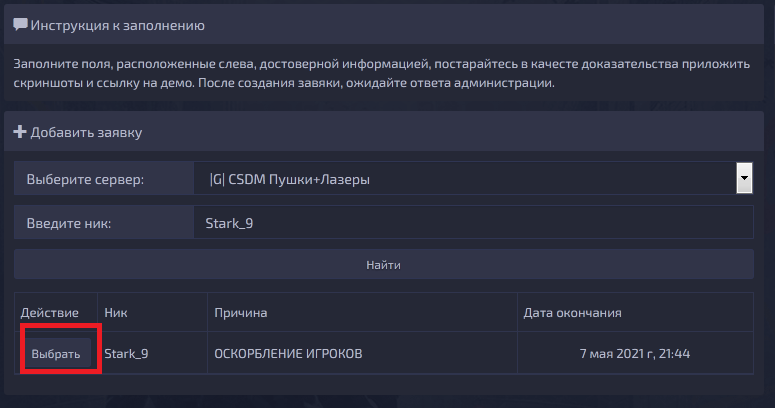Open the server dropdown arrow

(744, 178)
